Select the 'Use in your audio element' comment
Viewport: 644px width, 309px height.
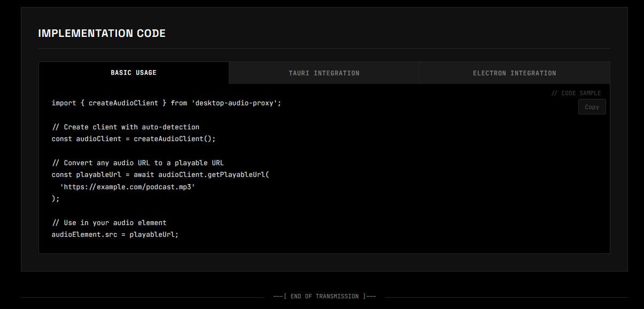click(109, 222)
